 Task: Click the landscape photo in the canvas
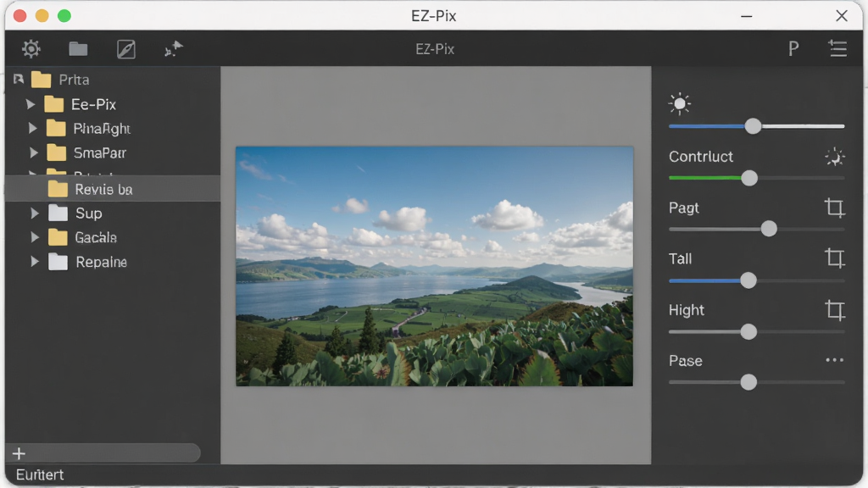pyautogui.click(x=435, y=266)
